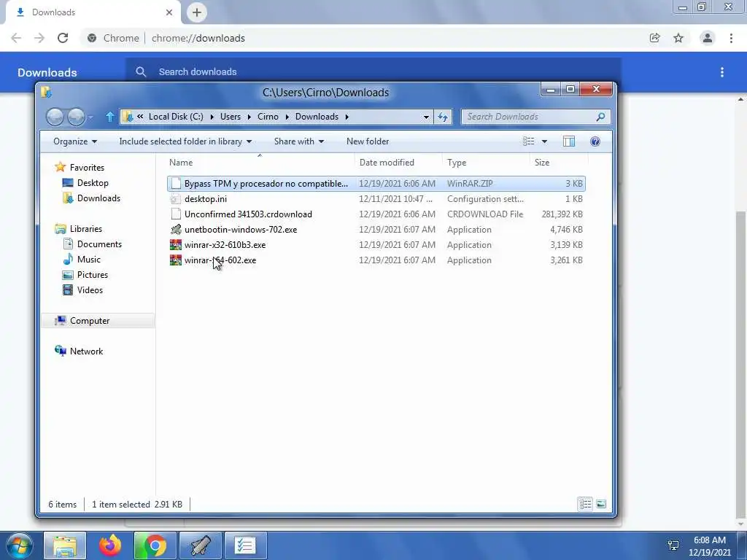Screen dimensions: 747x560
Task: Open the checklist app in taskbar
Action: (245, 545)
